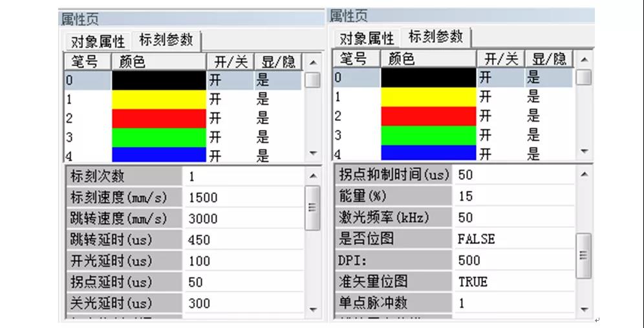Edit 拐点延时 value field 50
This screenshot has width=644, height=328.
244,282
